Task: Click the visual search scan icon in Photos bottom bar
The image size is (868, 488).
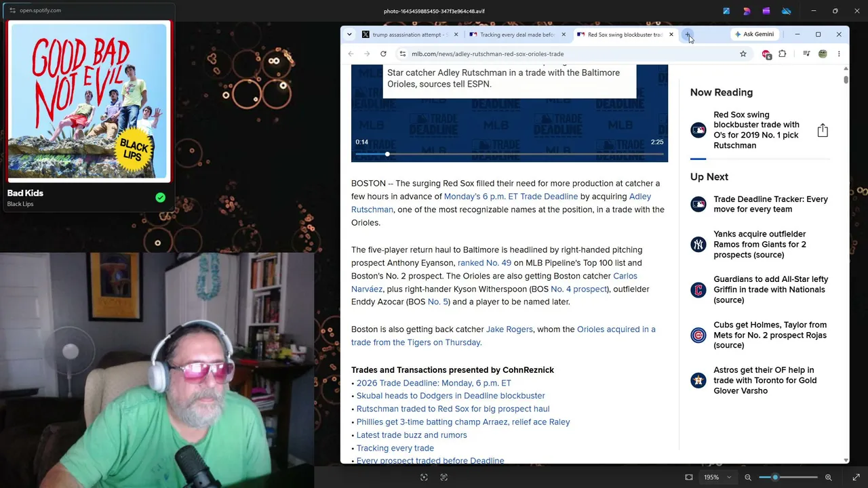Action: click(424, 477)
